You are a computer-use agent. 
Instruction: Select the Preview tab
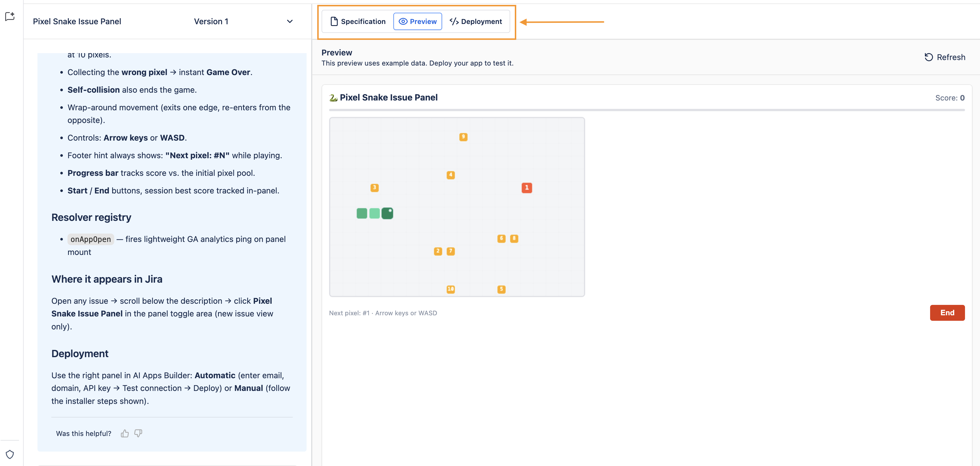tap(417, 21)
